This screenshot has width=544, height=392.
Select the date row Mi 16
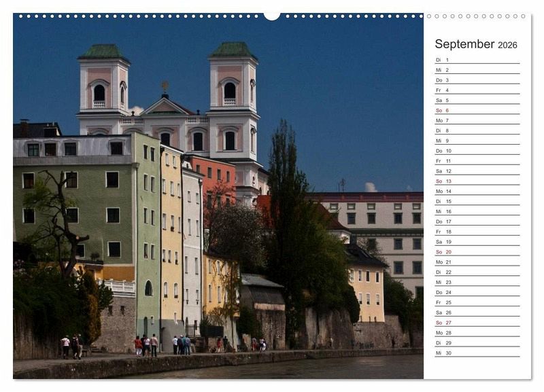pyautogui.click(x=477, y=211)
